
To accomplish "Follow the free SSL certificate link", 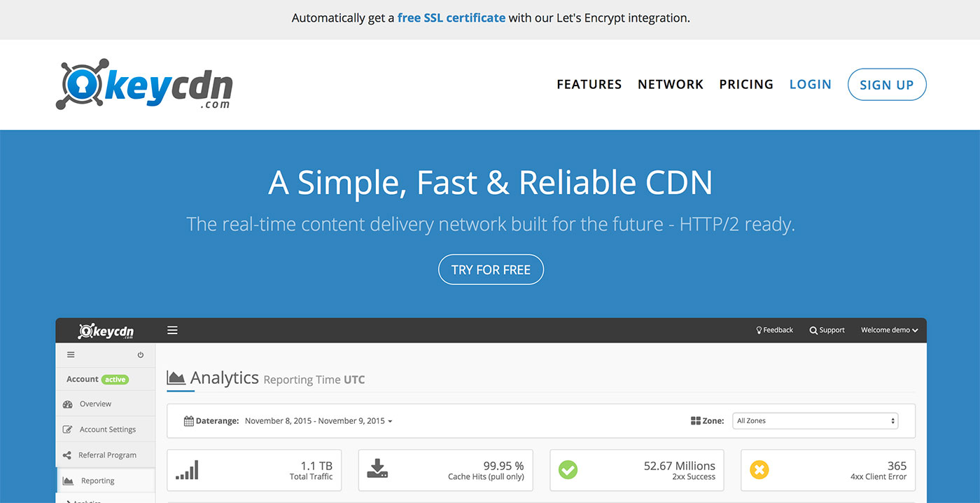I will click(451, 18).
